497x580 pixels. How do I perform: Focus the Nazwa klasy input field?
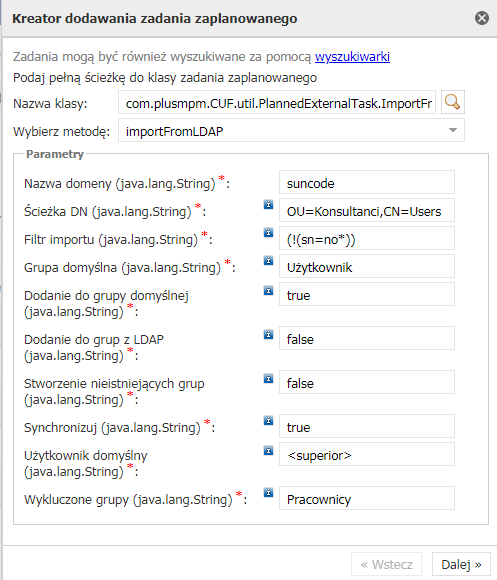point(277,102)
